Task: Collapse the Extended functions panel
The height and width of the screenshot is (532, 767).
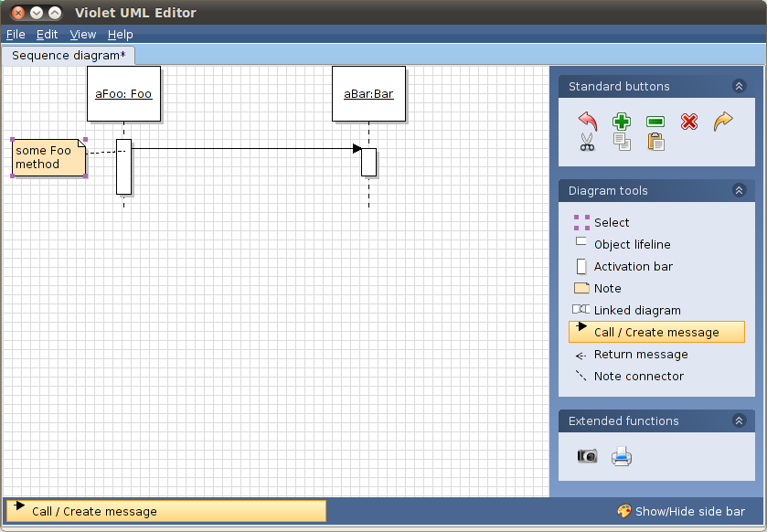Action: (x=739, y=421)
